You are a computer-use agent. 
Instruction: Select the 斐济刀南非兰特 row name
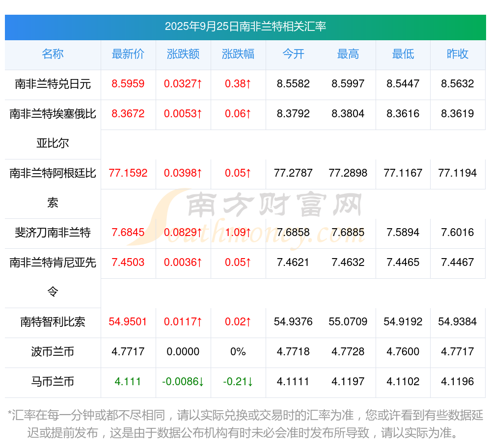click(x=53, y=233)
